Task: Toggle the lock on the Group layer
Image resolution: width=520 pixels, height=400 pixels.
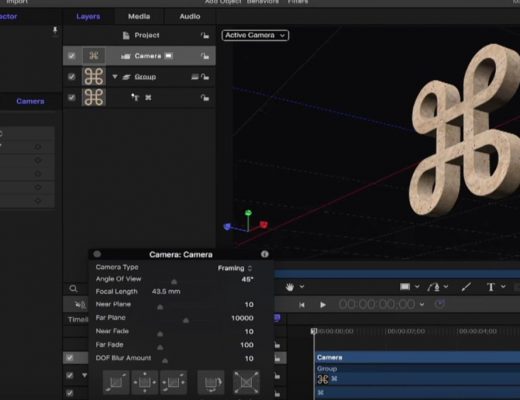Action: point(205,77)
